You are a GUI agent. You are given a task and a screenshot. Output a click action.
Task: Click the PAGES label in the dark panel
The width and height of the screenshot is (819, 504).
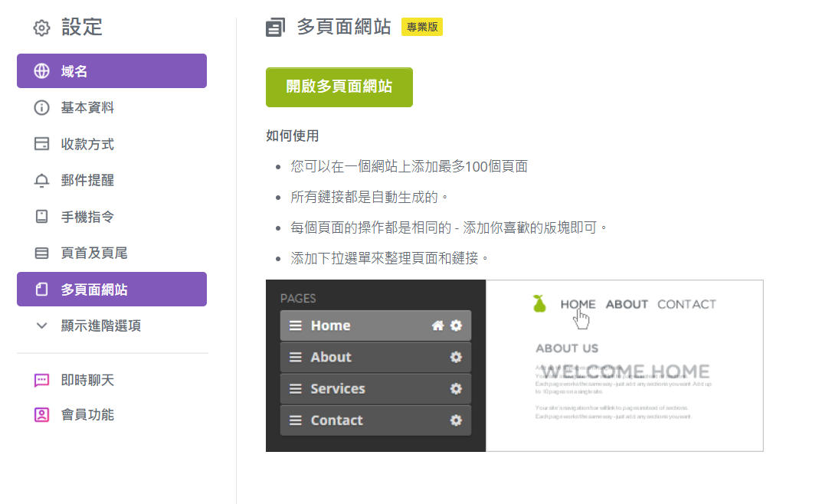click(x=298, y=299)
